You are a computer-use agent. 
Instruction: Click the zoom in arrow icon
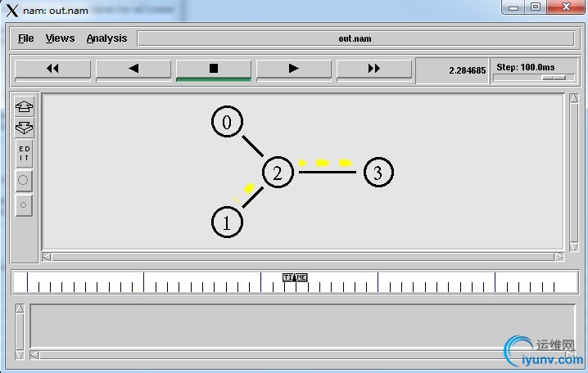[x=24, y=106]
